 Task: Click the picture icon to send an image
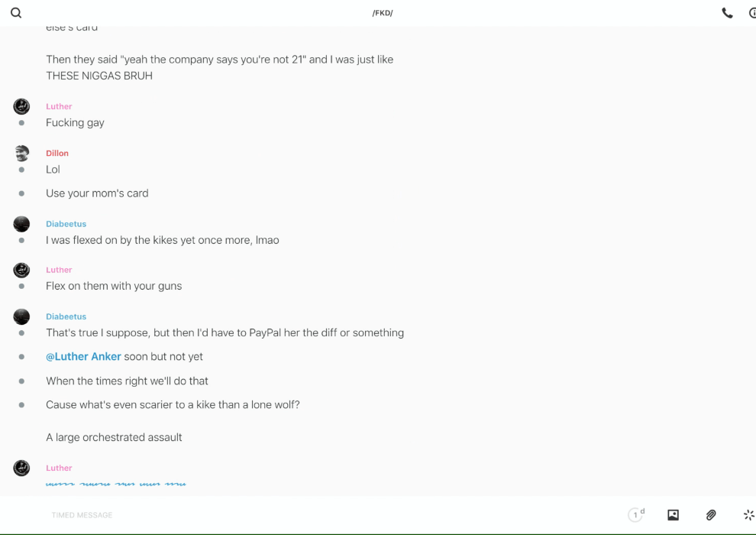point(673,515)
